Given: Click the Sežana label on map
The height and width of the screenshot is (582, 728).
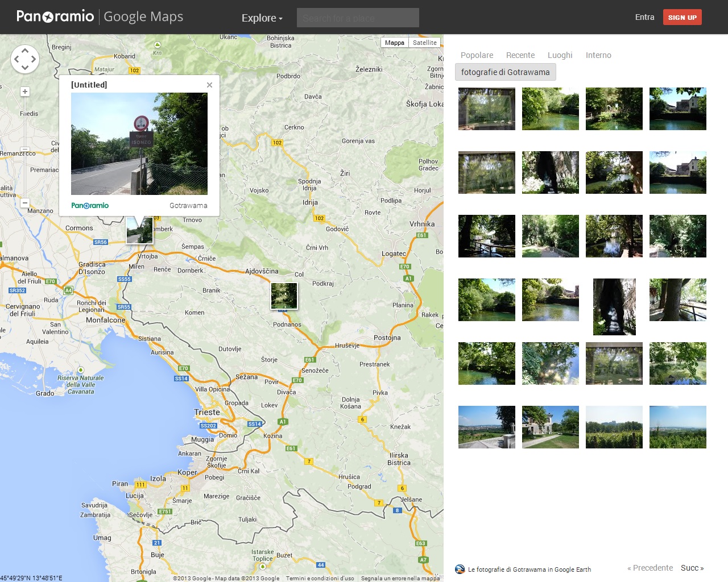Looking at the screenshot, I should pyautogui.click(x=247, y=377).
